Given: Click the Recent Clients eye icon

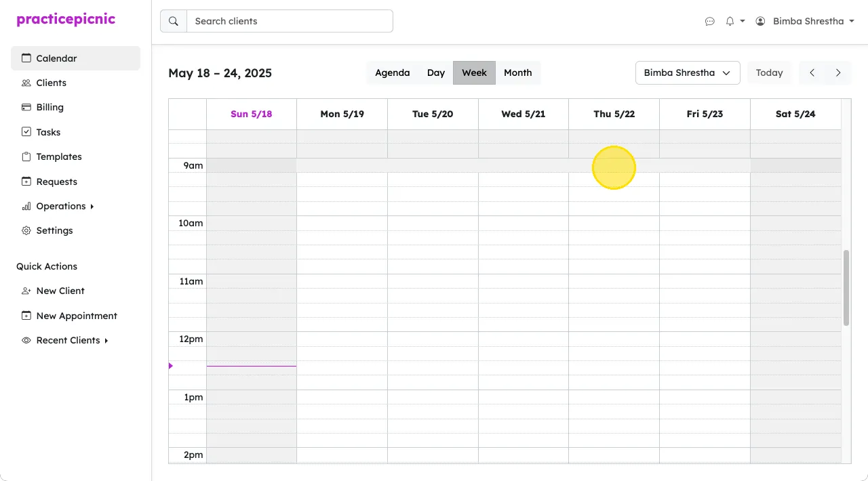Looking at the screenshot, I should click(x=26, y=340).
